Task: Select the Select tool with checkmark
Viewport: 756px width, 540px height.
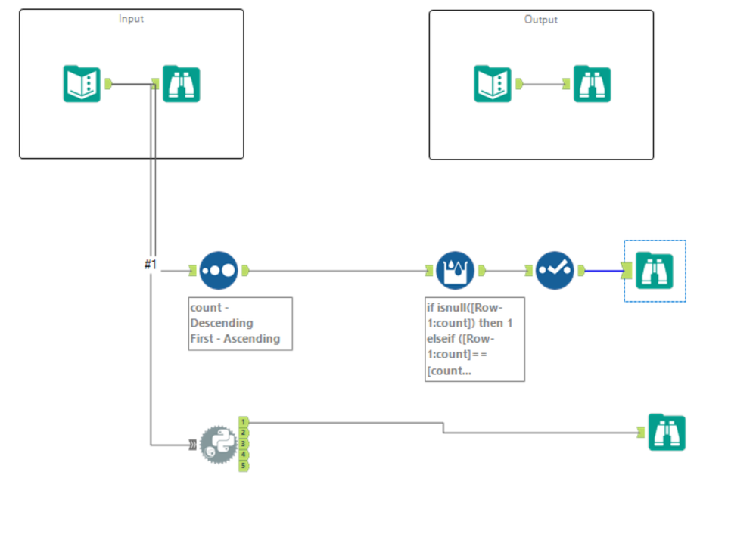Action: (x=555, y=270)
